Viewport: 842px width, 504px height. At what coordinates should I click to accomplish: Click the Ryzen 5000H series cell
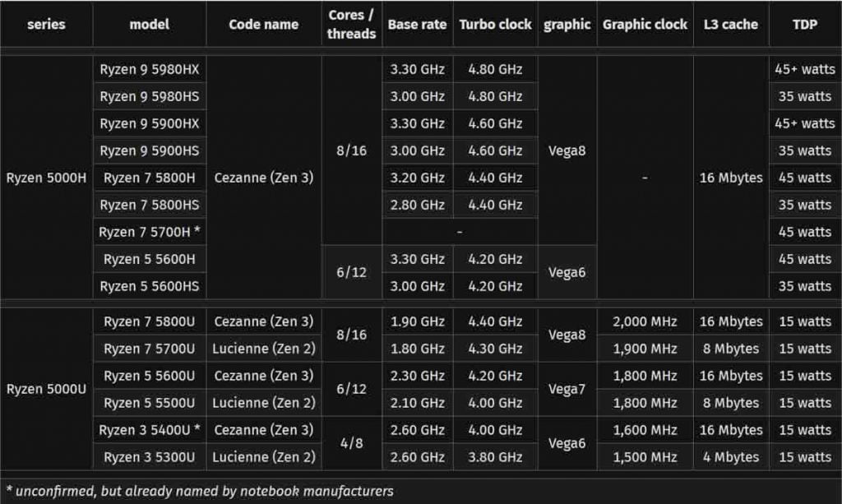[46, 178]
